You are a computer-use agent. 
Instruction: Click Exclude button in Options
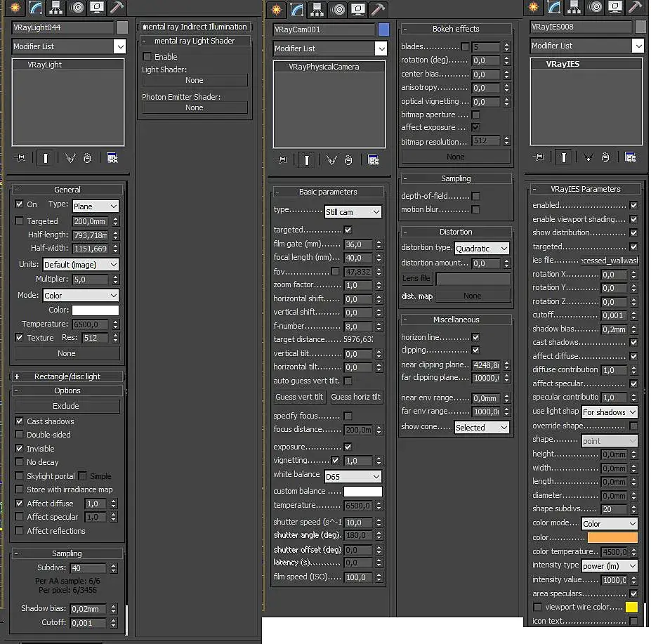click(67, 406)
